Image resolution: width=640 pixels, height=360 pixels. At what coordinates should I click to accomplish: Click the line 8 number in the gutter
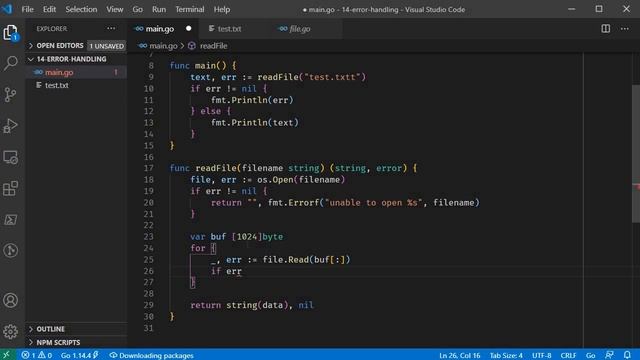point(151,66)
